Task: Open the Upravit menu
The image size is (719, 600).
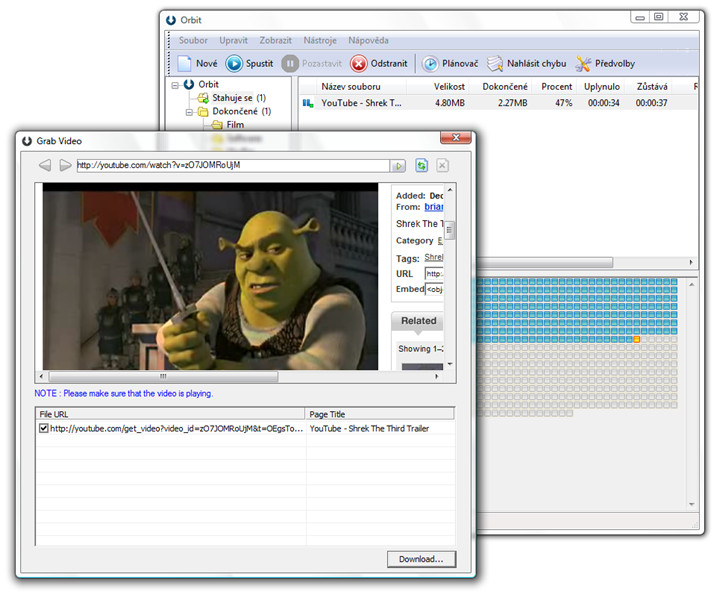Action: [x=233, y=40]
